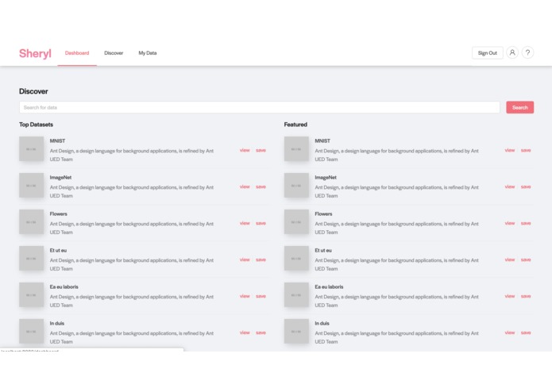View Flowers in Featured list
Screen dimensions: 552x392
click(x=510, y=224)
